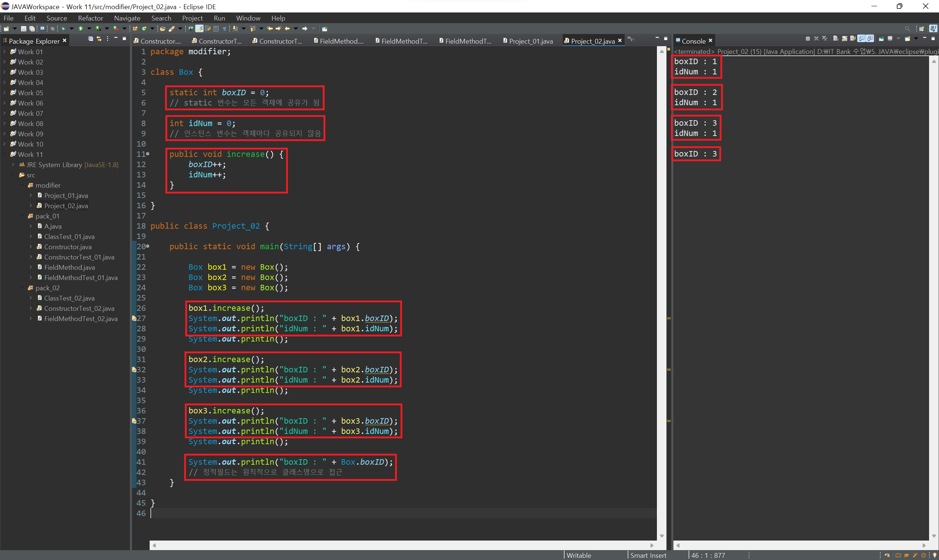Toggle Link with Editor in Package Explorer
The height and width of the screenshot is (560, 939).
click(x=99, y=38)
